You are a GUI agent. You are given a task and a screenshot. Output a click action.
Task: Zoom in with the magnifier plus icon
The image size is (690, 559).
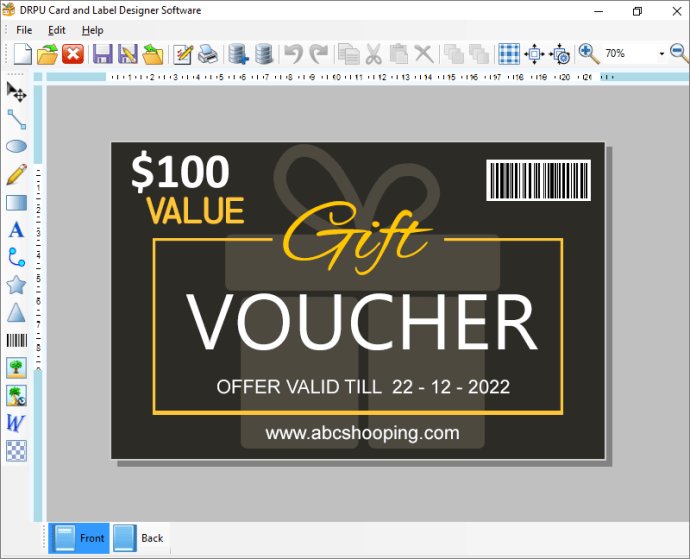click(x=589, y=54)
